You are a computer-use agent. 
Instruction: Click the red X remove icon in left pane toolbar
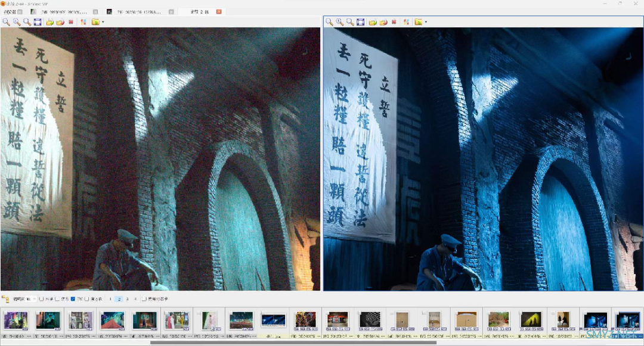[71, 22]
